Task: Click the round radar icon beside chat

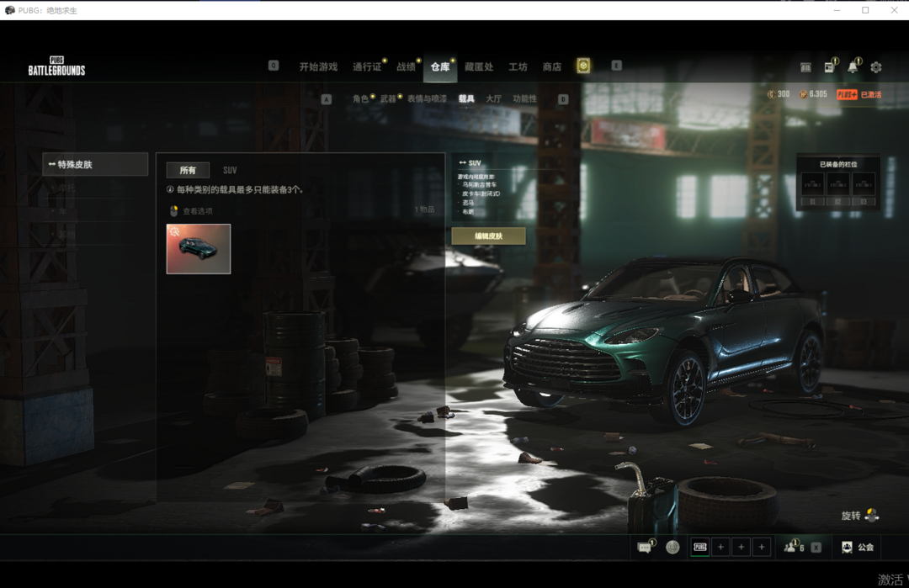Action: coord(672,548)
